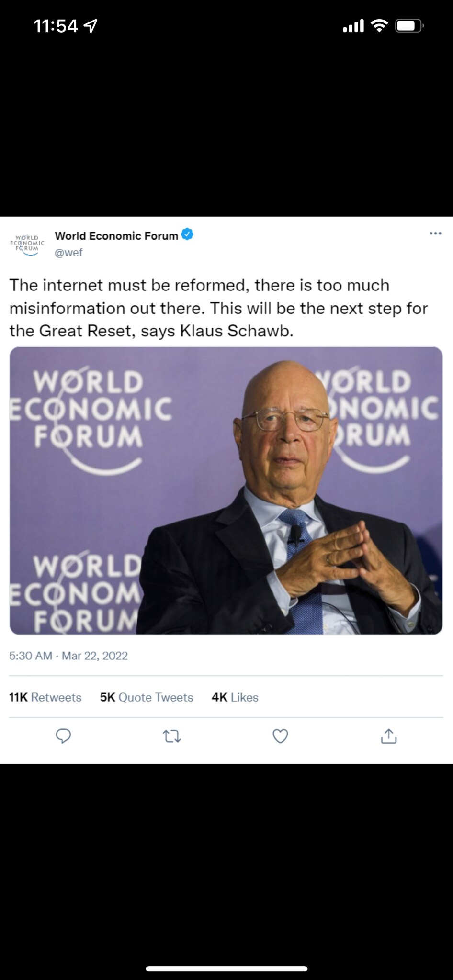The width and height of the screenshot is (453, 980).
Task: Tap the reply speech bubble icon
Action: (x=63, y=735)
